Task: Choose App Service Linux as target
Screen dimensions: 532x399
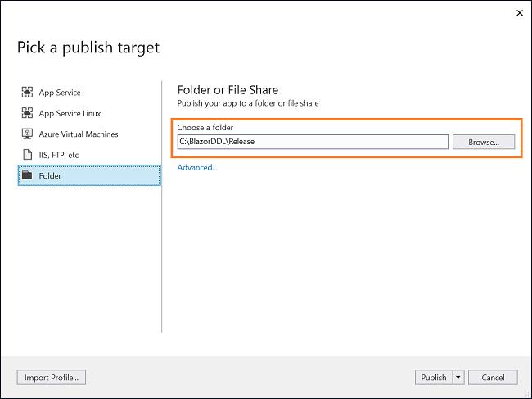Action: (70, 113)
